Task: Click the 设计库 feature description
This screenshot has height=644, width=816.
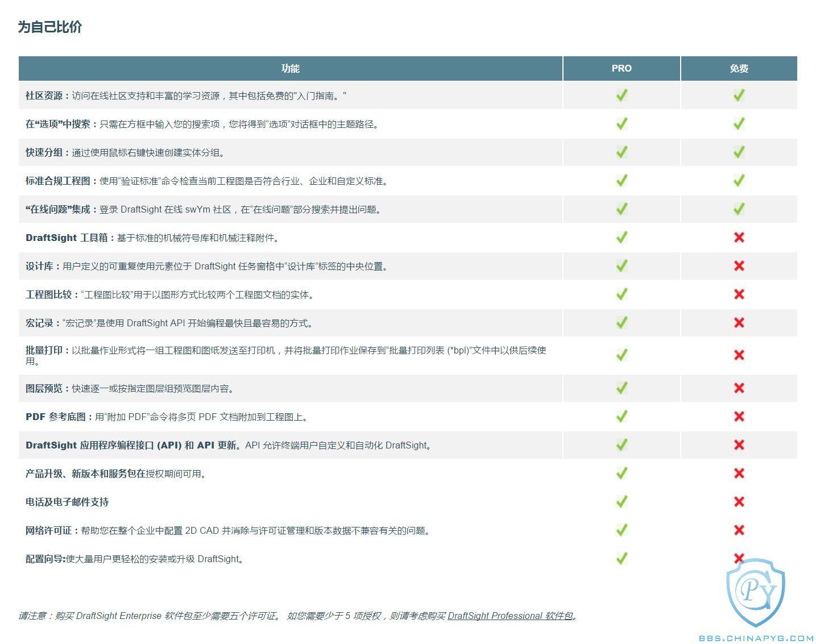Action: coord(208,266)
